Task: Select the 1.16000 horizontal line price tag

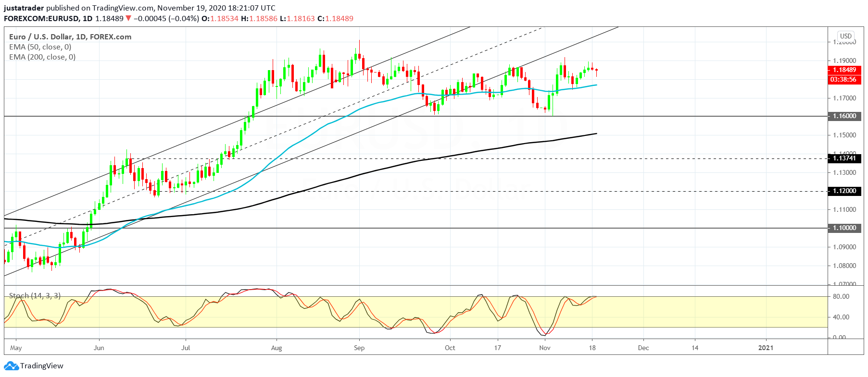Action: point(845,116)
